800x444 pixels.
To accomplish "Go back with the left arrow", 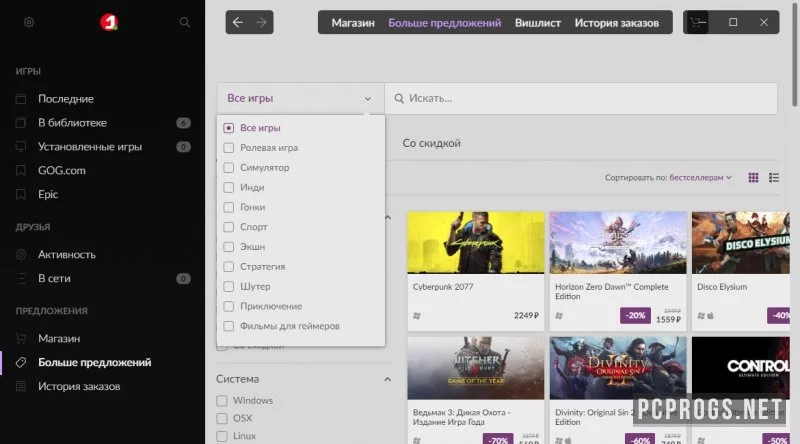I will coord(237,22).
